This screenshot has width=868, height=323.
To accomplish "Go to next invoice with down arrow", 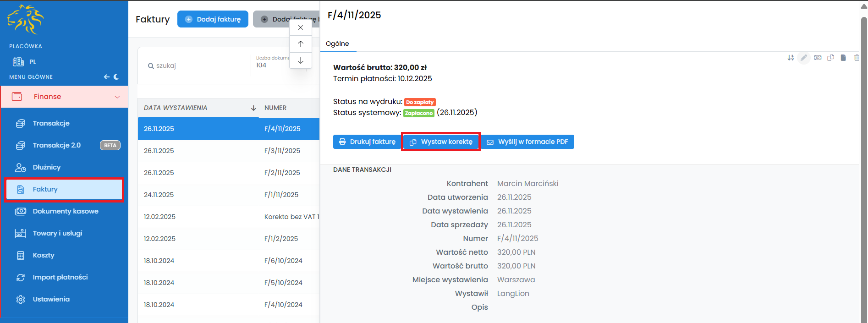I will [301, 60].
